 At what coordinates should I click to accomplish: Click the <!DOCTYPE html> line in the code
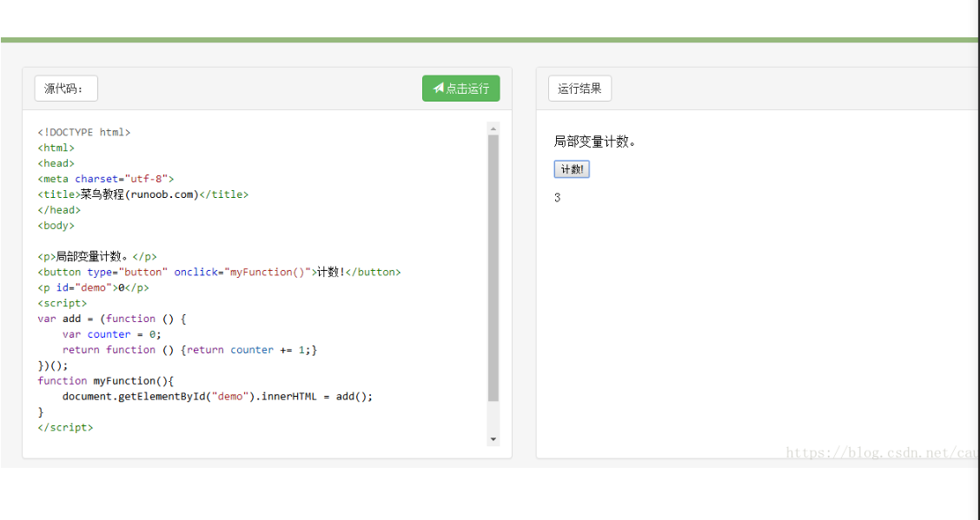pyautogui.click(x=83, y=132)
